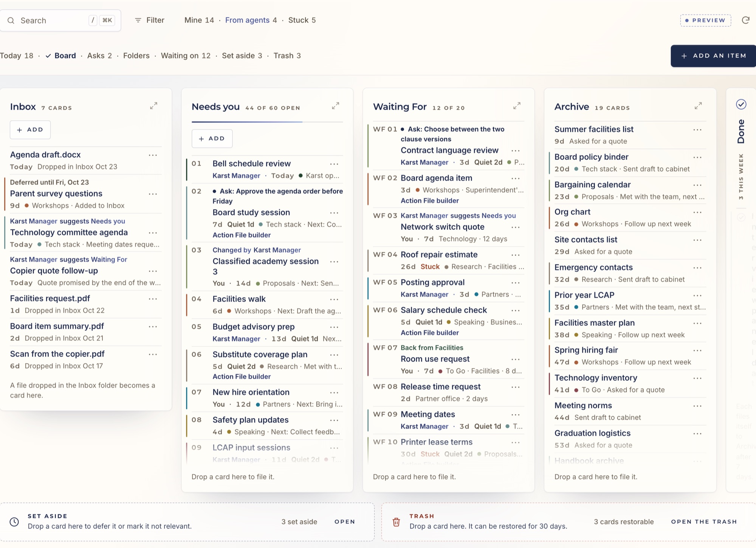Toggle the Done column checkmark circle
The height and width of the screenshot is (548, 756).
741,104
